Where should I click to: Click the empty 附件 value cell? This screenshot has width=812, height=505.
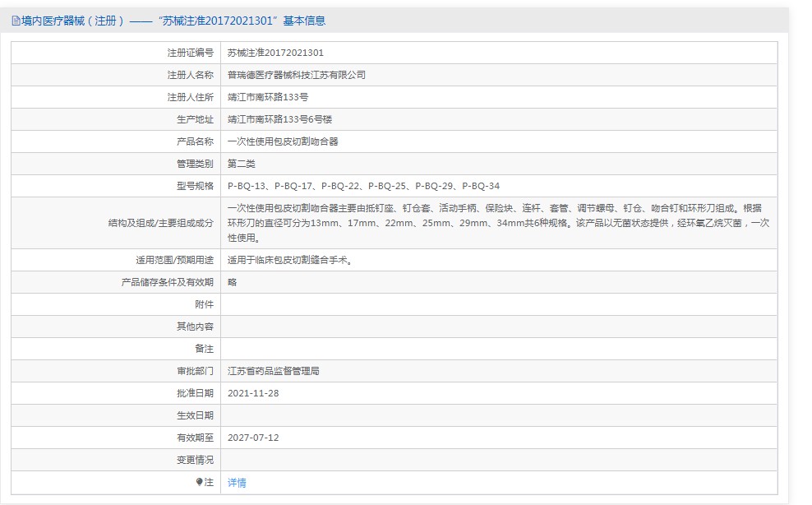tap(498, 304)
